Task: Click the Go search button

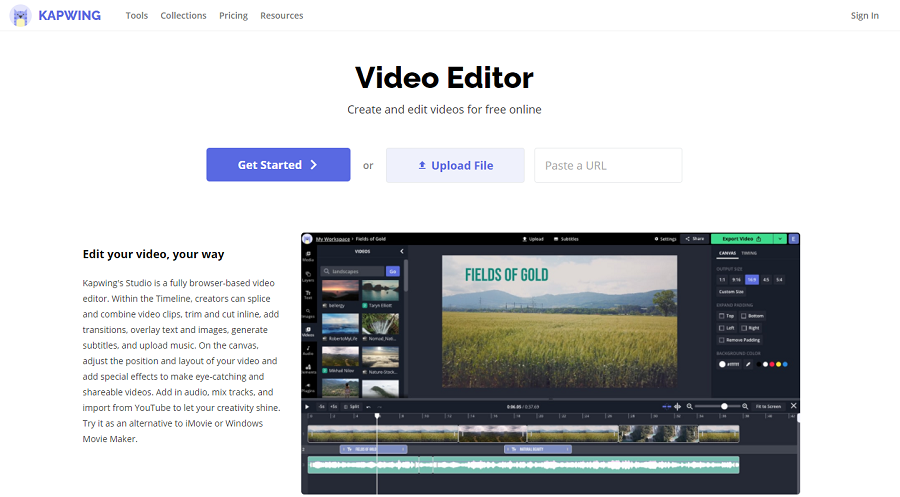Action: coord(393,271)
